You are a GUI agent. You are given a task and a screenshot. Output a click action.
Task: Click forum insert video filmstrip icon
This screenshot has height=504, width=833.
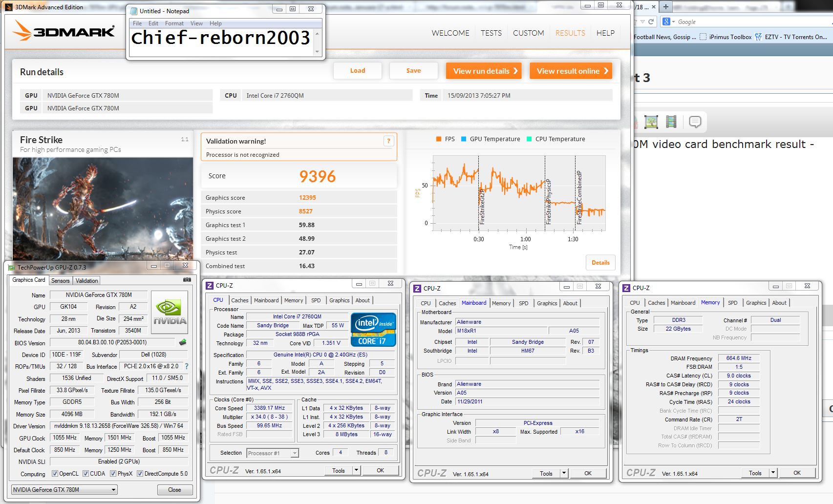671,122
